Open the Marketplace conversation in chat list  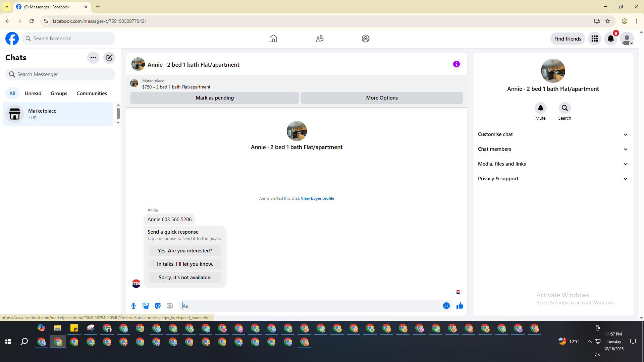point(58,114)
